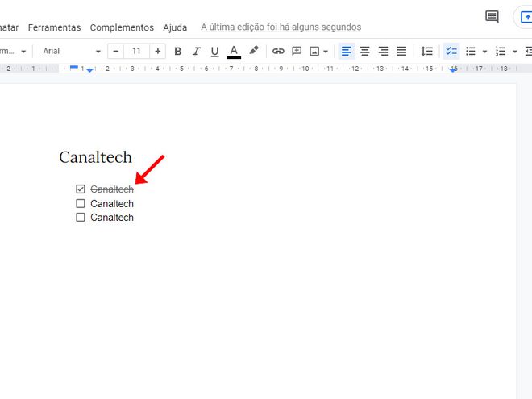This screenshot has height=399, width=532.
Task: Open the Ferramentas menu
Action: tap(54, 27)
